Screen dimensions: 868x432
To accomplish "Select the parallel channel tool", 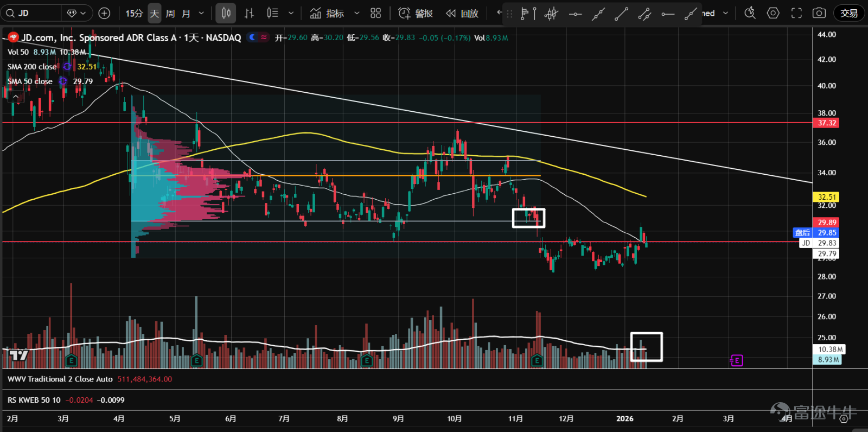I will (x=644, y=14).
